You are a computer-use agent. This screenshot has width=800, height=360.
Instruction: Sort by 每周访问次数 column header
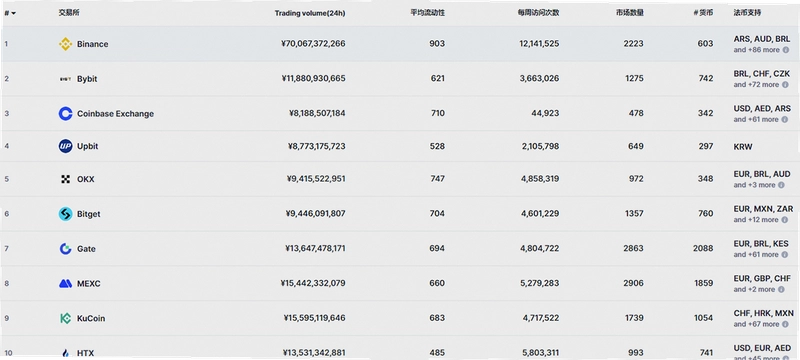point(538,13)
